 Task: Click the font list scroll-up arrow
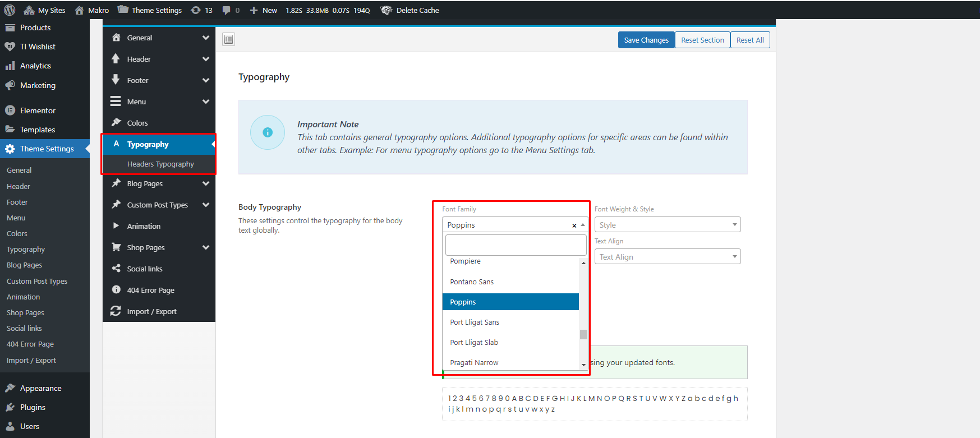(x=583, y=263)
